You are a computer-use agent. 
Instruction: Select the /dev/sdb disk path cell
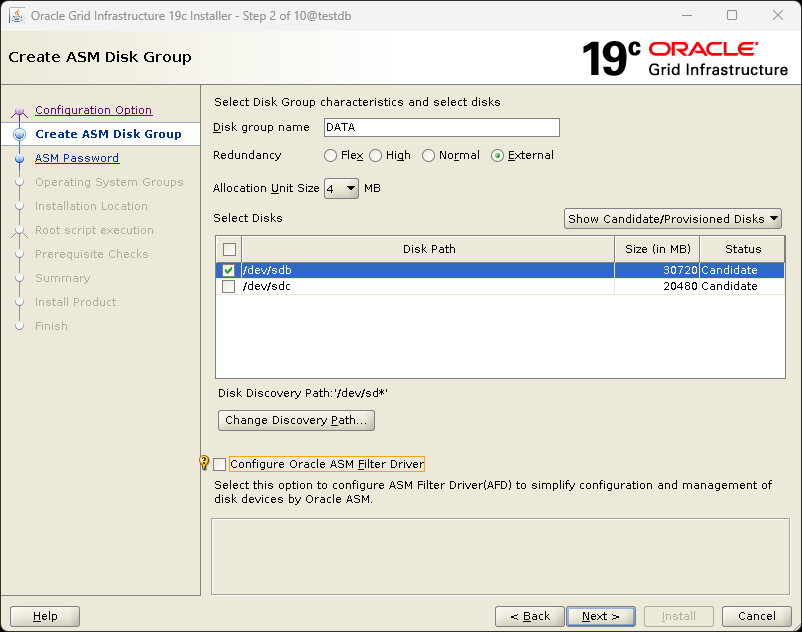[x=428, y=270]
